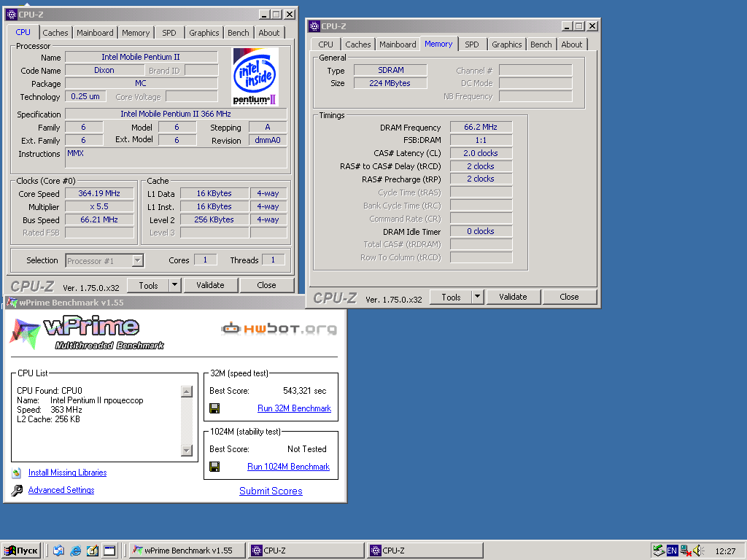Open Caches tab in right CPU-Z window
The width and height of the screenshot is (747, 560).
[357, 44]
